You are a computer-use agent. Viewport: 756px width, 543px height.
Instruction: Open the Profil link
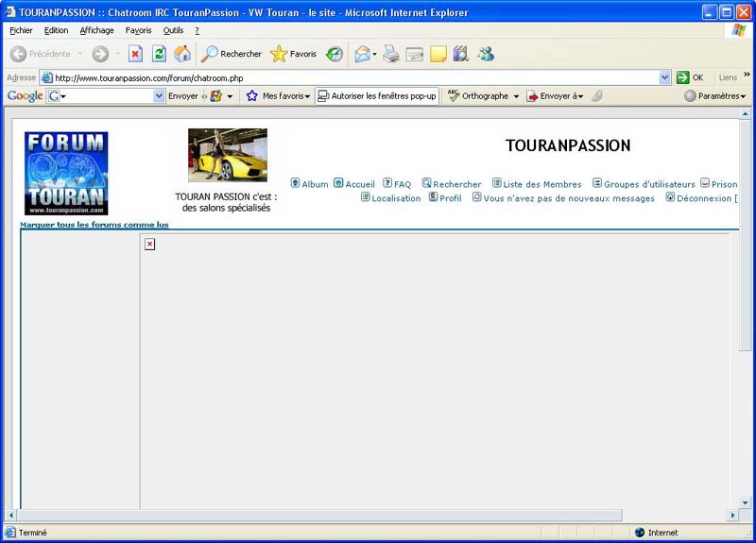click(x=451, y=198)
